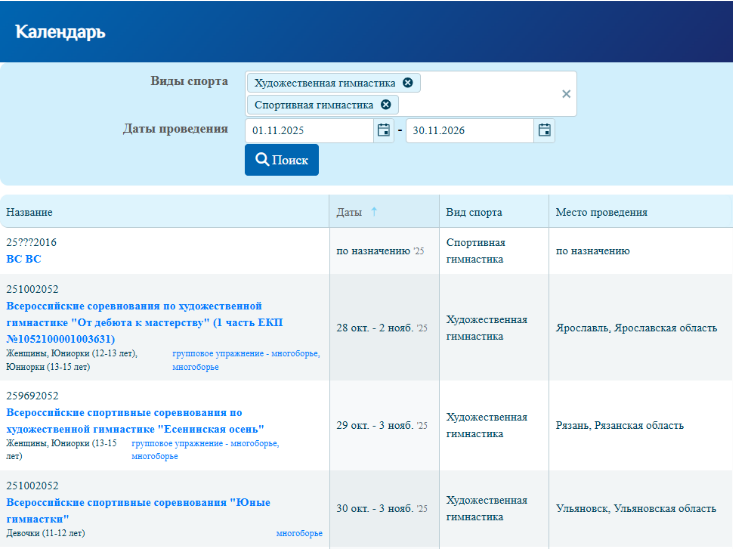Viewport: 733px width, 549px height.
Task: Click the Название column header
Action: pyautogui.click(x=30, y=212)
